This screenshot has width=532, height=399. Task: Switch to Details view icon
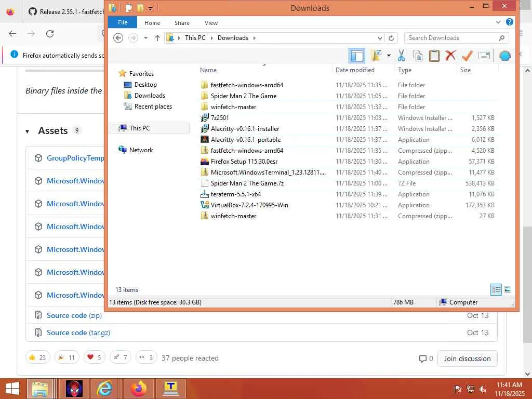tap(496, 289)
